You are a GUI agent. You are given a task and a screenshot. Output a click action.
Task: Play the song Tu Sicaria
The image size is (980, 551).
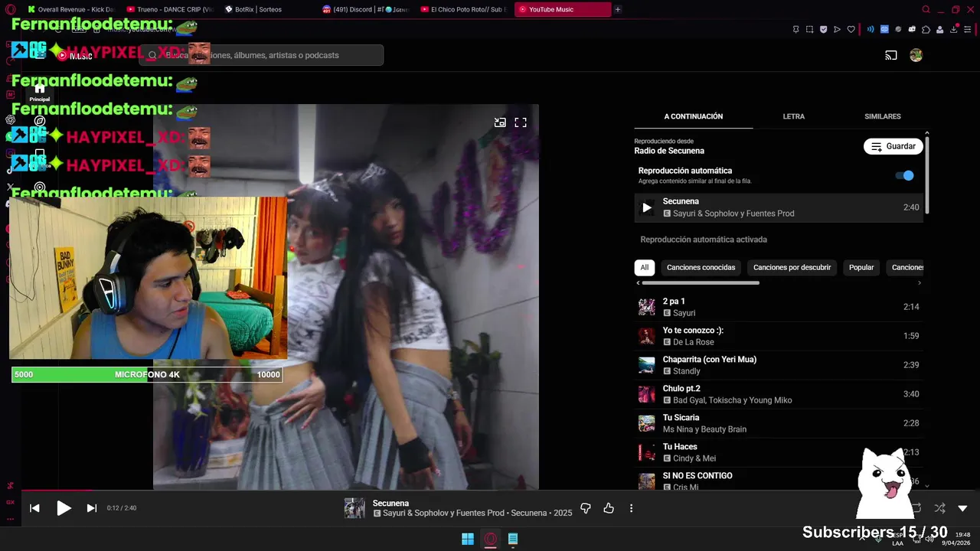coord(779,423)
